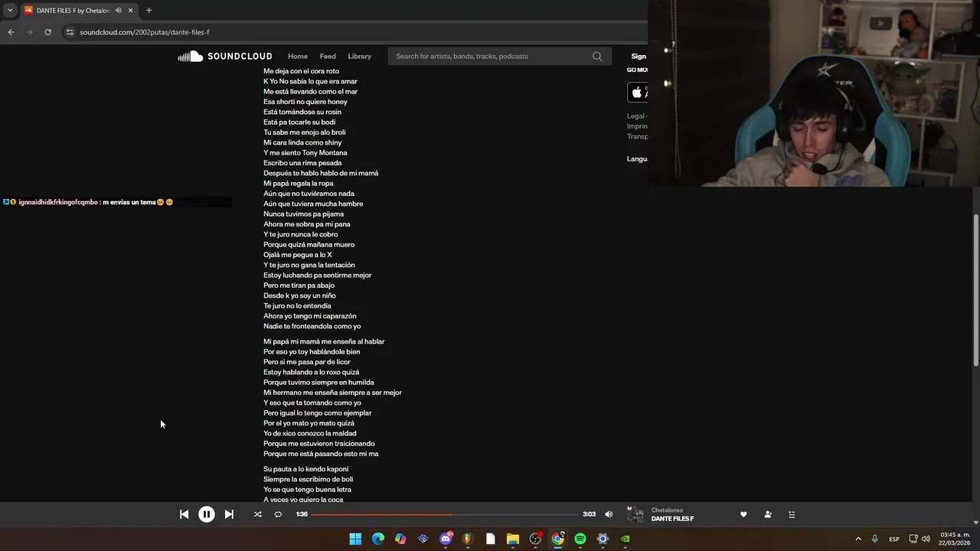
Task: Open OBS Studio from the taskbar
Action: 535,539
